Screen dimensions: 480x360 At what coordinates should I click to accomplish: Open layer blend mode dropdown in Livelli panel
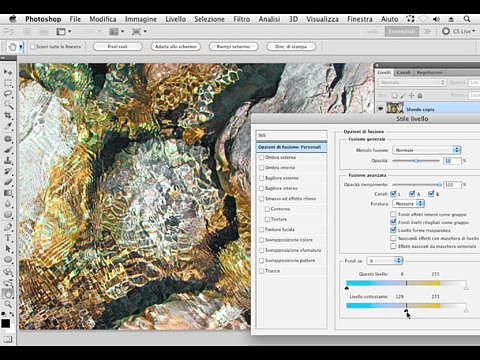(x=412, y=82)
